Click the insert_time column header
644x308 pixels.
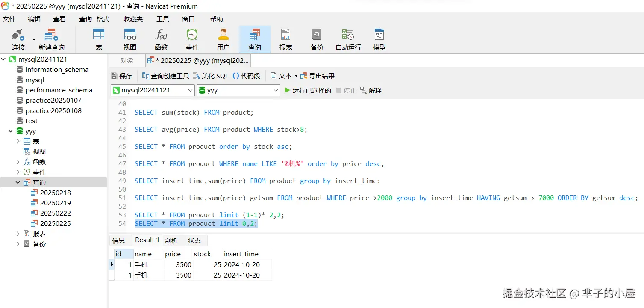click(x=247, y=254)
